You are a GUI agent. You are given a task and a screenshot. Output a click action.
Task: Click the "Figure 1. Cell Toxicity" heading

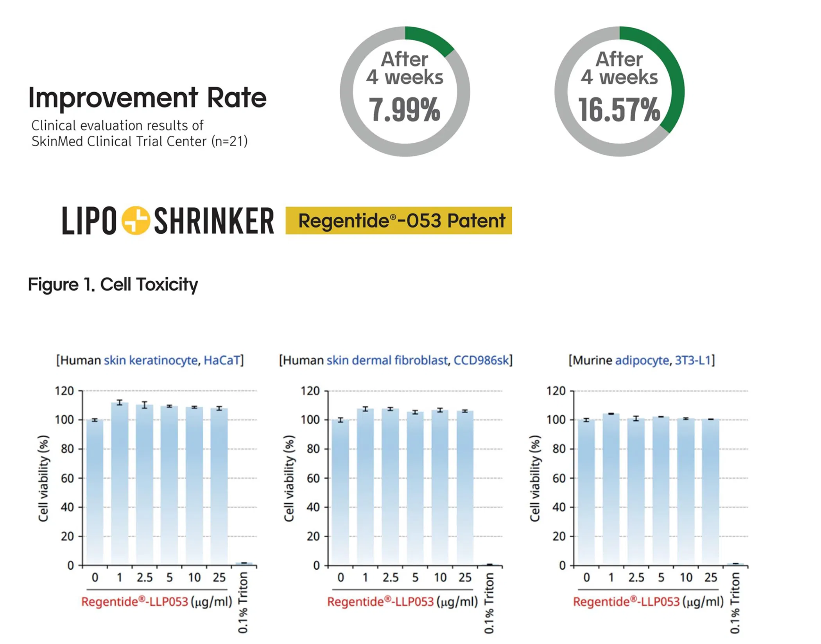click(x=113, y=284)
